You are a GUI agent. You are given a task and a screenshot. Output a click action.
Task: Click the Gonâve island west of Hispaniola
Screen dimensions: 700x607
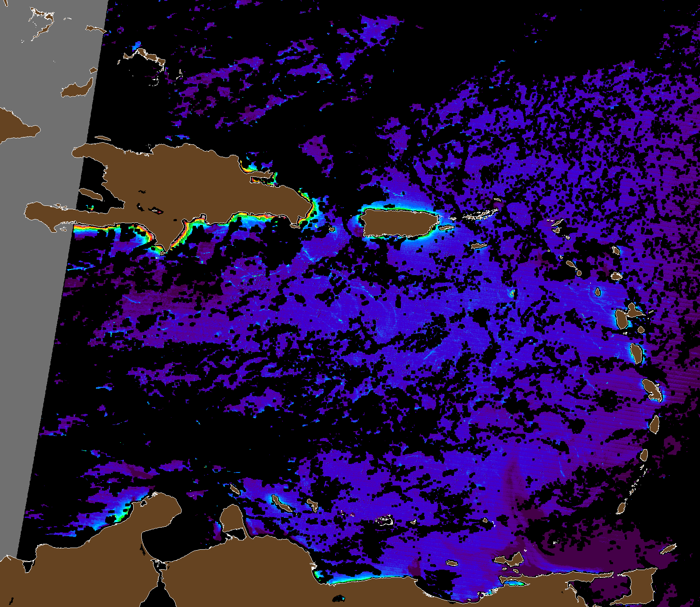(x=92, y=194)
